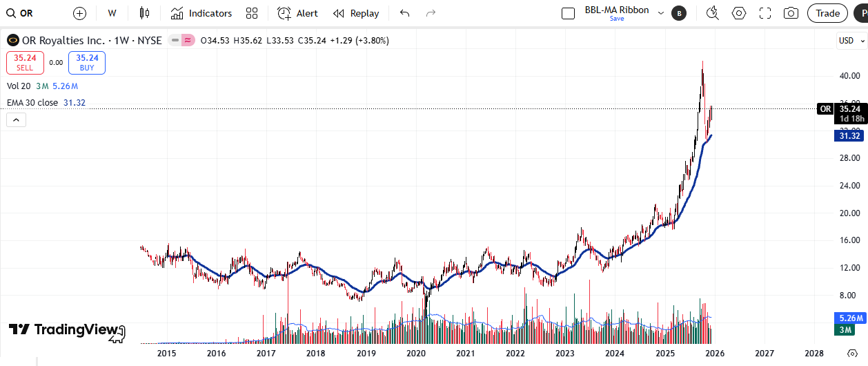
Task: Click the green 3M volume label
Action: [845, 330]
